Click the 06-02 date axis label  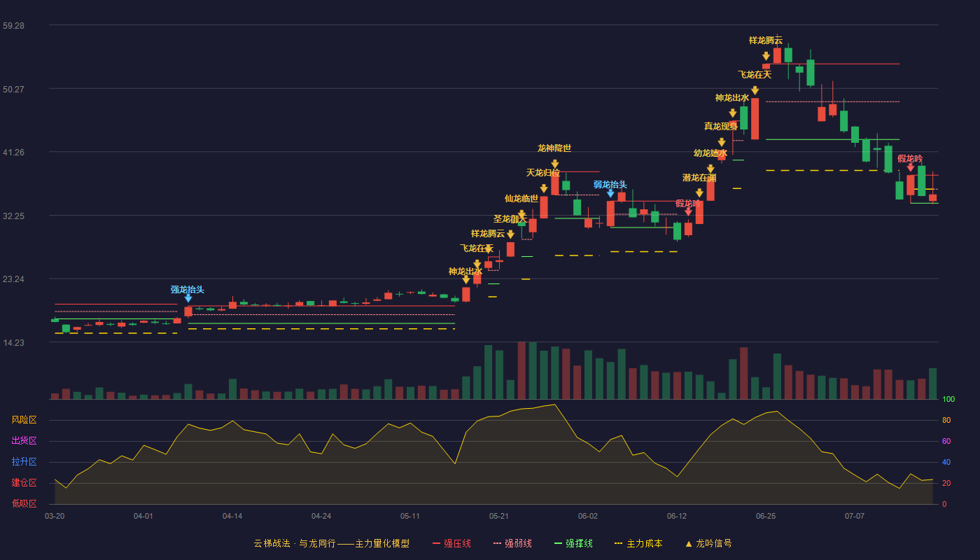pyautogui.click(x=588, y=516)
